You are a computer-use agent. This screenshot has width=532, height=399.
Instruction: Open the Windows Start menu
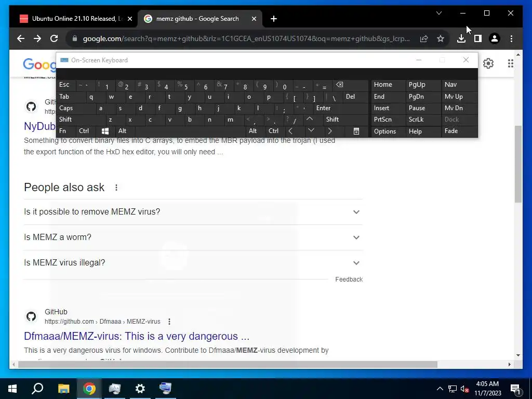pos(12,389)
